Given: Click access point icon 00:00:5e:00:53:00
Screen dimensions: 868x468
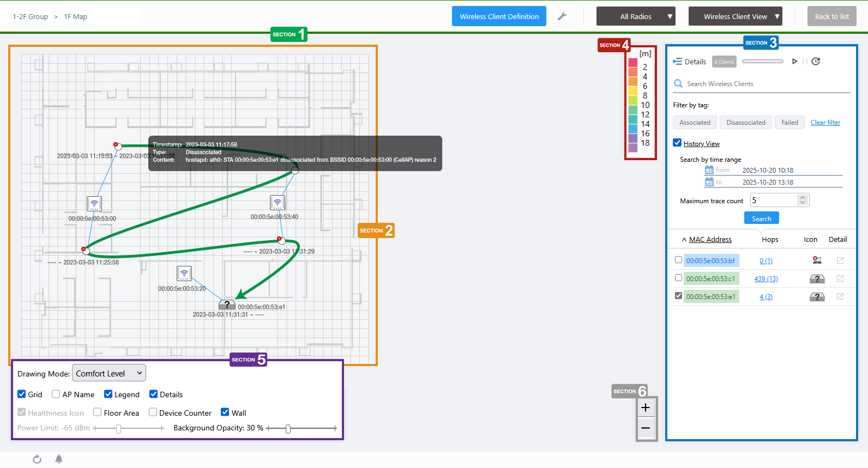Looking at the screenshot, I should click(94, 204).
